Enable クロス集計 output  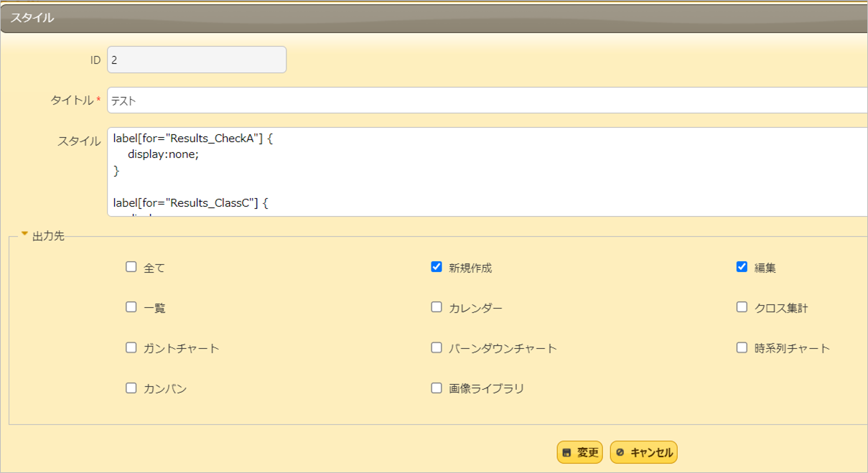(x=741, y=306)
